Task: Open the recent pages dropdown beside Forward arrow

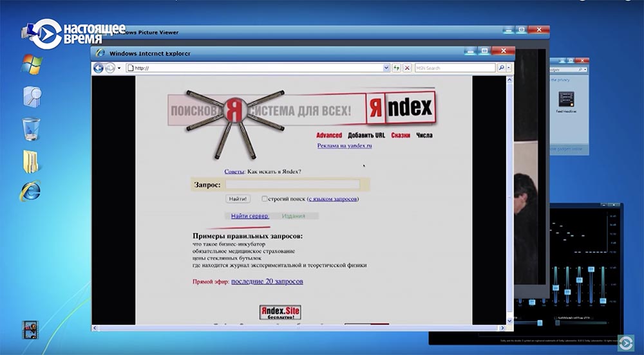Action: coord(119,68)
